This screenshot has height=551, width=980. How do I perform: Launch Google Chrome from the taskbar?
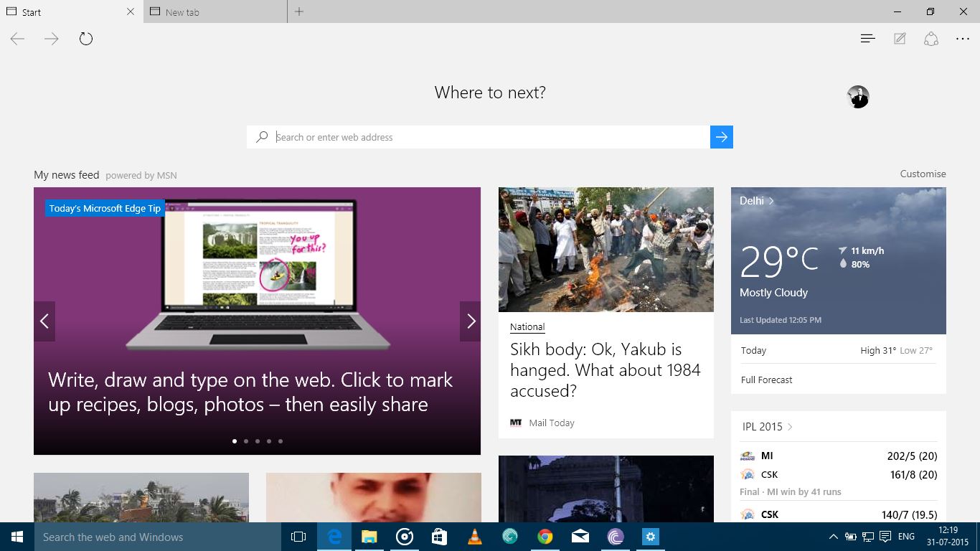tap(545, 536)
